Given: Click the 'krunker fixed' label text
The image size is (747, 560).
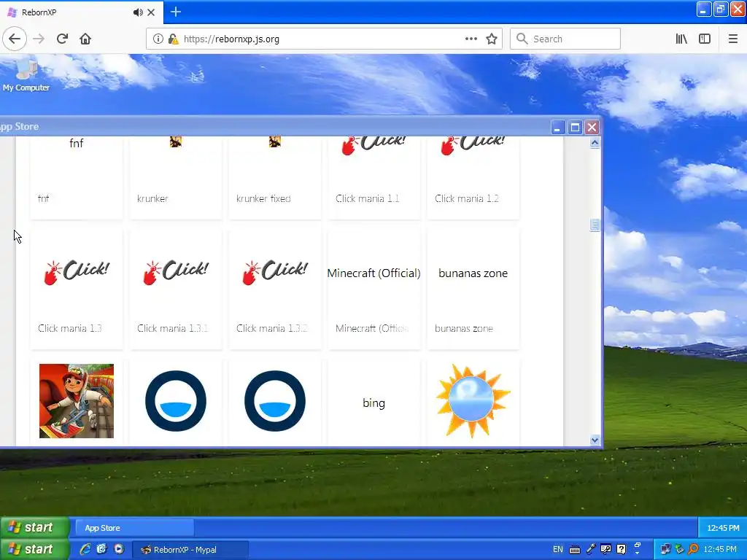Looking at the screenshot, I should point(263,198).
